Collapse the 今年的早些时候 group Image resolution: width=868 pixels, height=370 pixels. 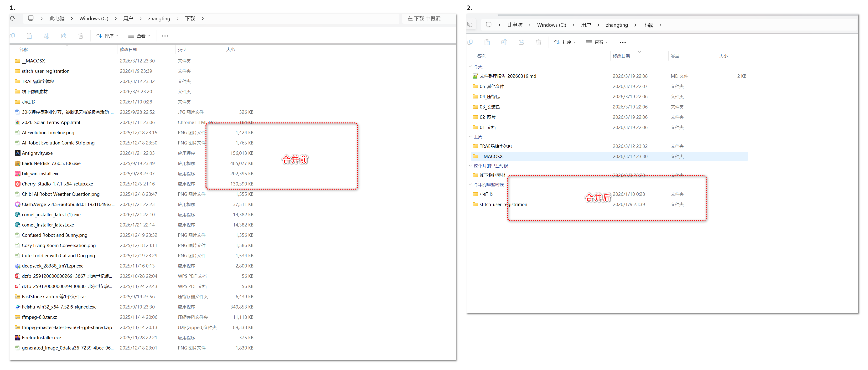pyautogui.click(x=470, y=184)
